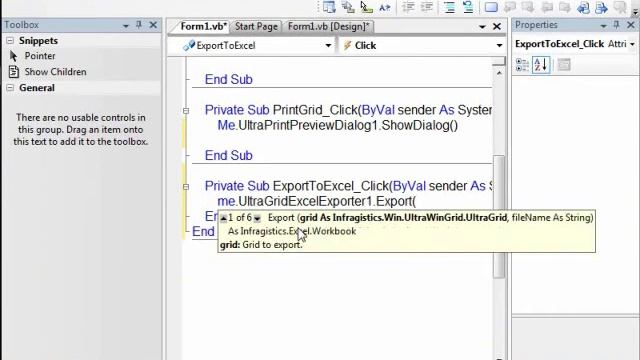Switch to the Start Page tab
This screenshot has width=640, height=360.
(x=256, y=27)
